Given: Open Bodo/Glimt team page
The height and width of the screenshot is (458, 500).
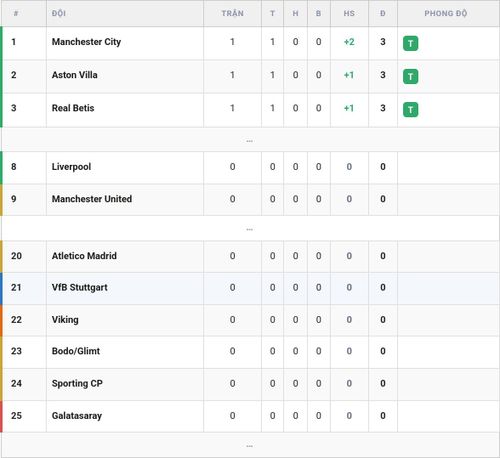Looking at the screenshot, I should pos(76,351).
